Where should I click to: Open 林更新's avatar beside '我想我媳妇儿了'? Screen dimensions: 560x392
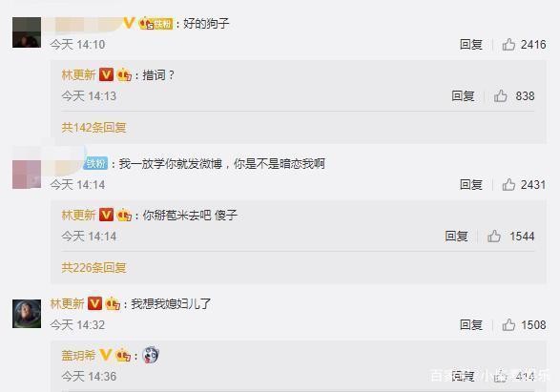point(27,314)
